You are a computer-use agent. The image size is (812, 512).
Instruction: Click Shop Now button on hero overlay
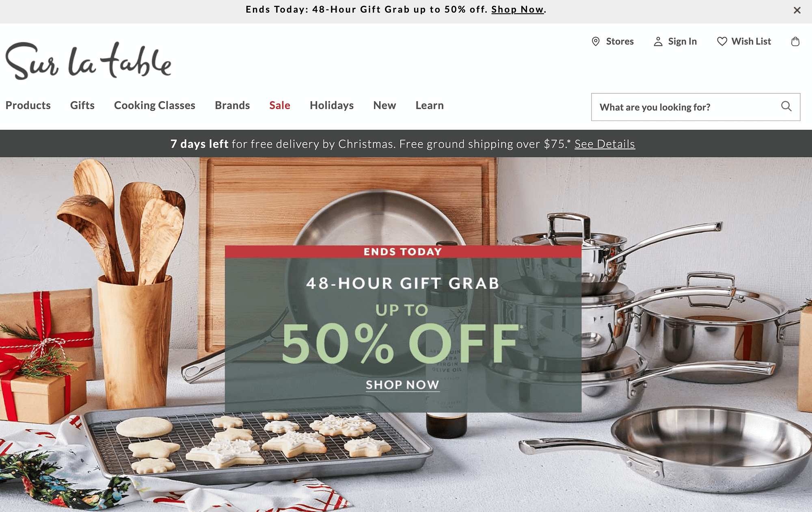pyautogui.click(x=402, y=384)
